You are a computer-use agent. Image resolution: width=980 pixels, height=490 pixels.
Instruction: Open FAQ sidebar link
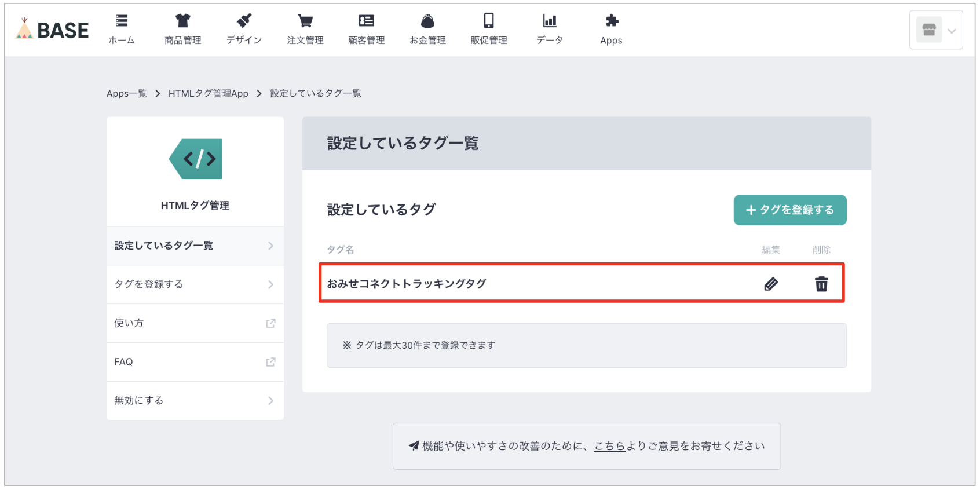click(195, 362)
